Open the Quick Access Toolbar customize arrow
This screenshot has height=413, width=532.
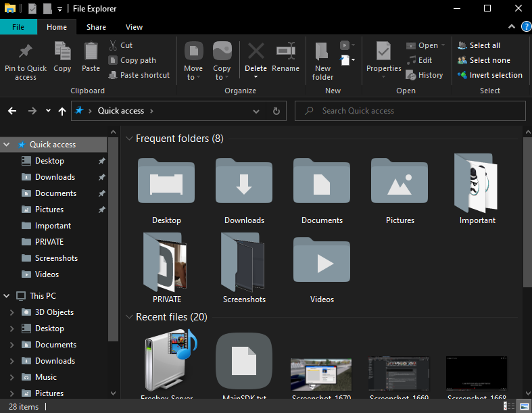click(59, 9)
